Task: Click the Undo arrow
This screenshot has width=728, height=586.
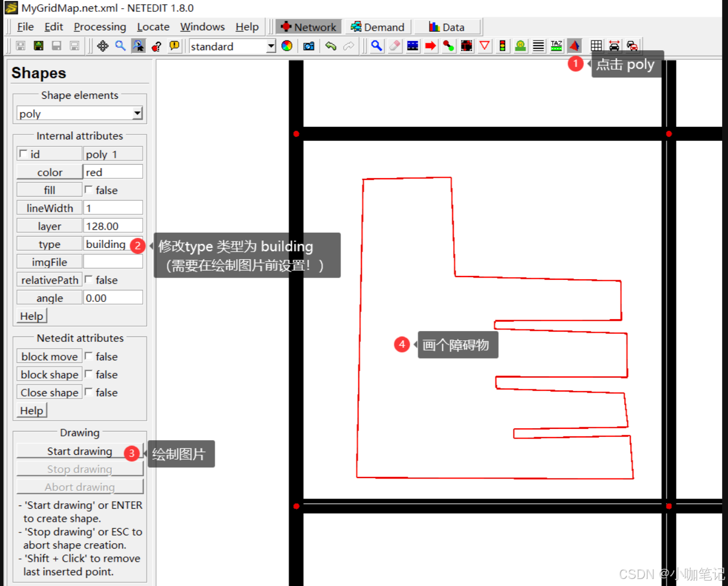Action: (331, 46)
